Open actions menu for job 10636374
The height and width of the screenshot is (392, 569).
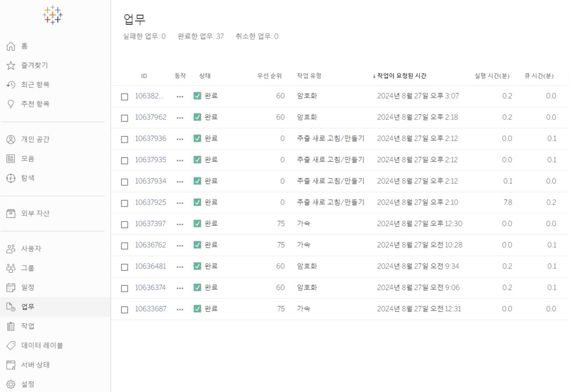click(180, 288)
